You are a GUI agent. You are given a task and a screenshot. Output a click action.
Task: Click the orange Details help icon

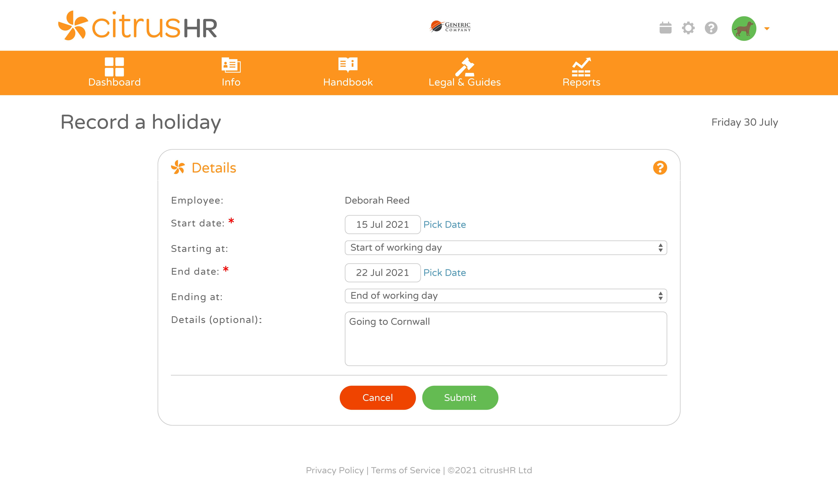pyautogui.click(x=660, y=168)
